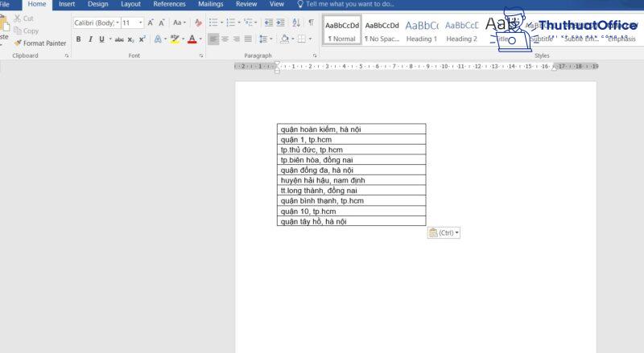The width and height of the screenshot is (644, 353).
Task: Apply the Heading 1 style
Action: tap(422, 31)
